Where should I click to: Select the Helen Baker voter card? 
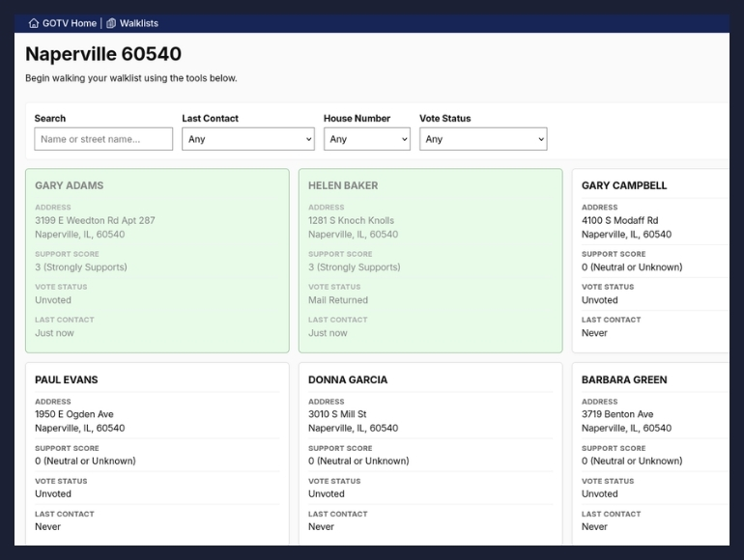(x=430, y=261)
